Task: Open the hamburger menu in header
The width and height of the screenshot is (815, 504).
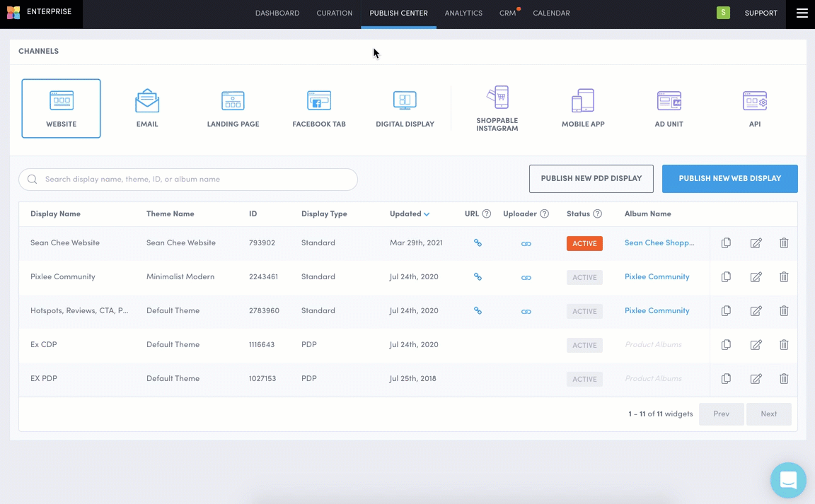Action: point(802,13)
